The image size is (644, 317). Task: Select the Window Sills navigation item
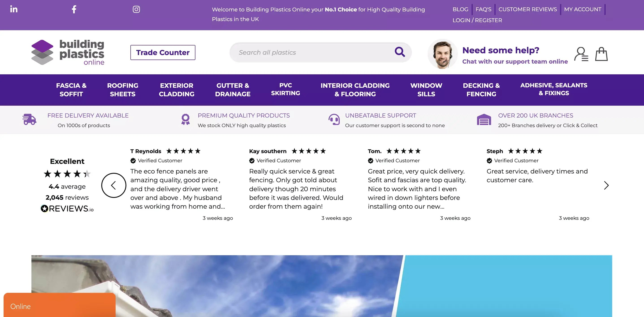point(426,90)
